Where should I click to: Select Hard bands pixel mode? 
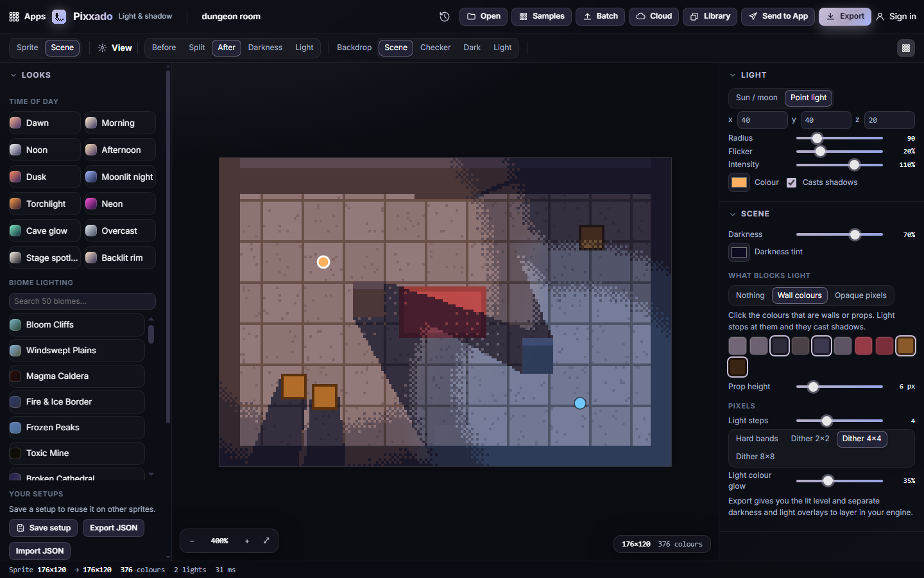(757, 439)
